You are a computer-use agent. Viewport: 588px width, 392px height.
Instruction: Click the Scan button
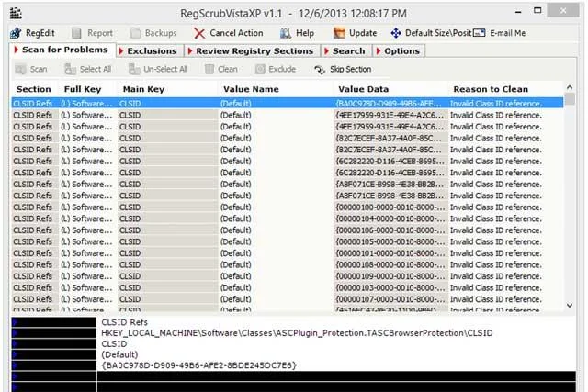click(31, 70)
